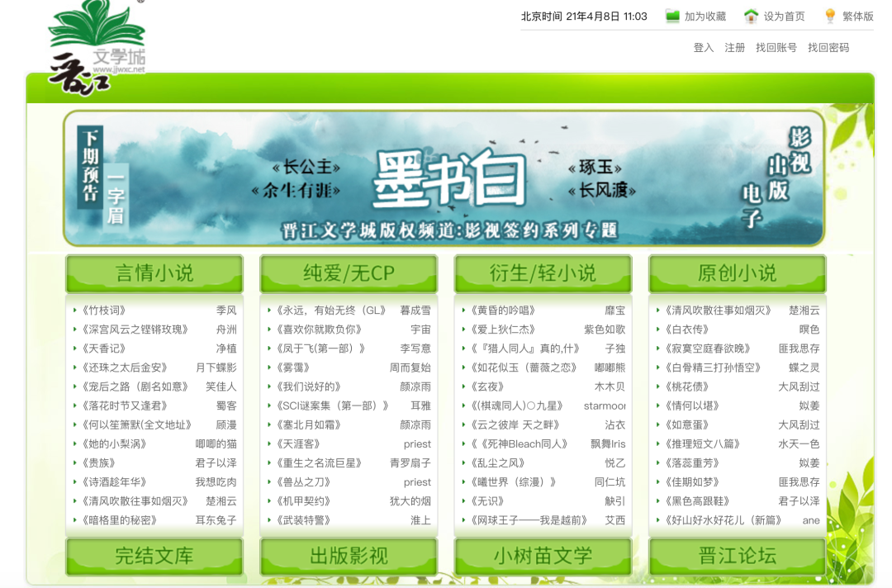Open novel 《黄昏的吟唱》
Screen dimensions: 892x588
coord(504,311)
